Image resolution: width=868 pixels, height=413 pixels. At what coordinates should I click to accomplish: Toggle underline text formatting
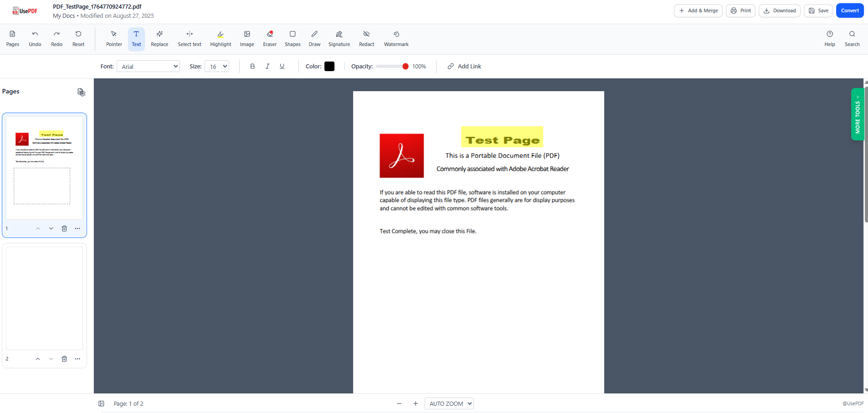(282, 66)
